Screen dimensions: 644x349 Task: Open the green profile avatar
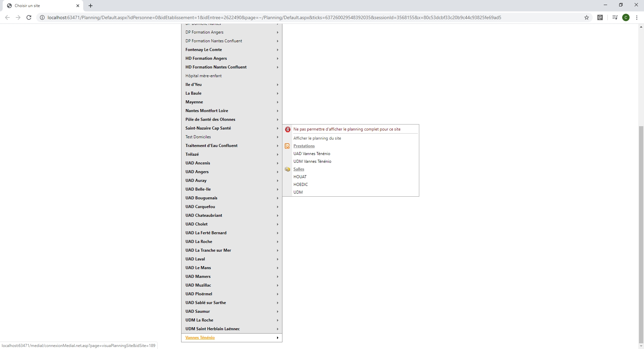tap(626, 17)
